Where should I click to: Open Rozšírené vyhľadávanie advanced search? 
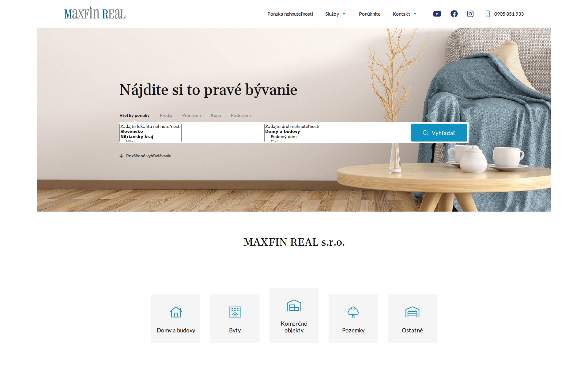tap(149, 156)
